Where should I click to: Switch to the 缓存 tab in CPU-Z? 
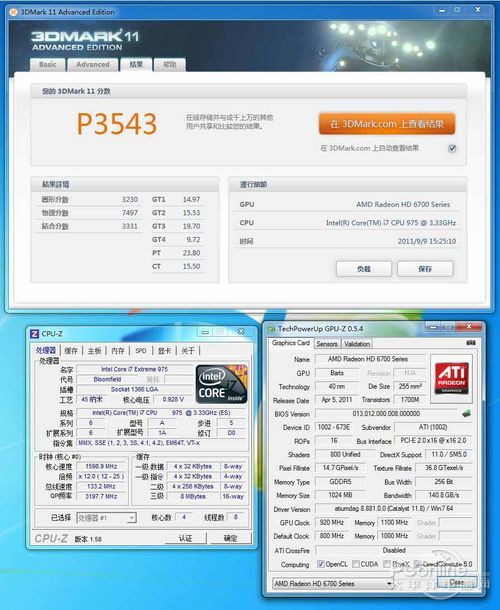(70, 351)
